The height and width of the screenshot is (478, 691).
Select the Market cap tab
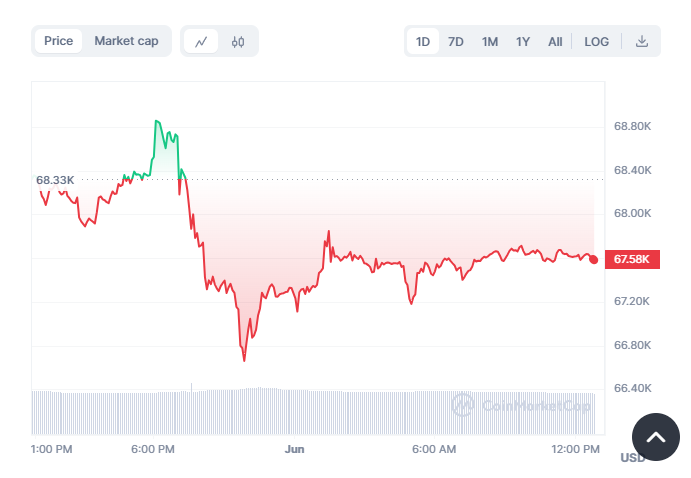point(126,41)
